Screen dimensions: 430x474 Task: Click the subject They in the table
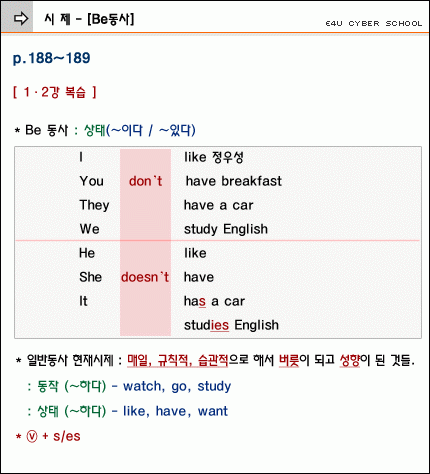tap(94, 205)
